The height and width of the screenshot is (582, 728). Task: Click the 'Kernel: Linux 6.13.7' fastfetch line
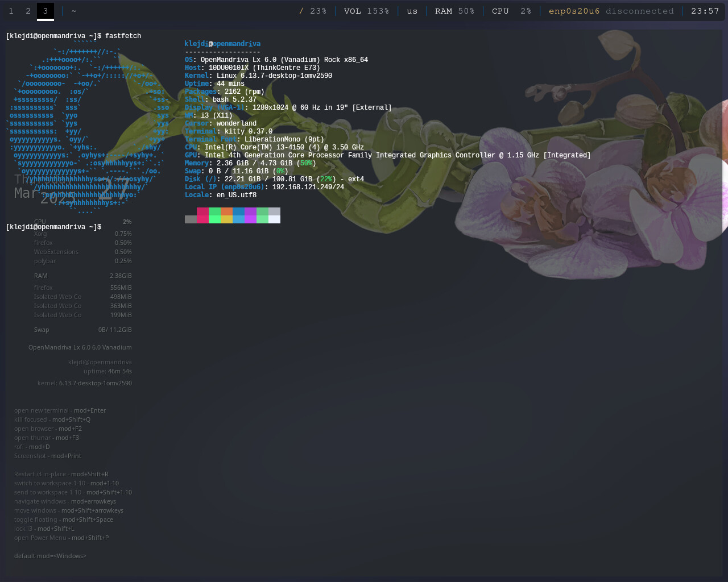click(x=258, y=76)
